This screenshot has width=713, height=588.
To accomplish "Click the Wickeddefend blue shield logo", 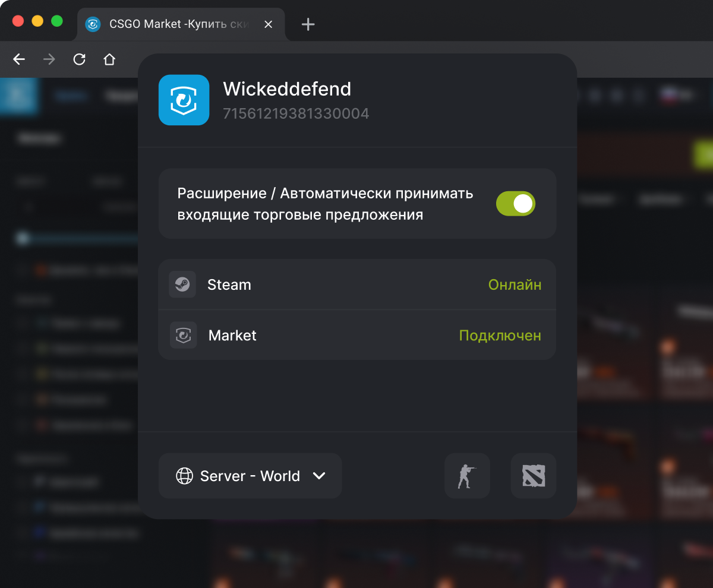I will (x=184, y=100).
